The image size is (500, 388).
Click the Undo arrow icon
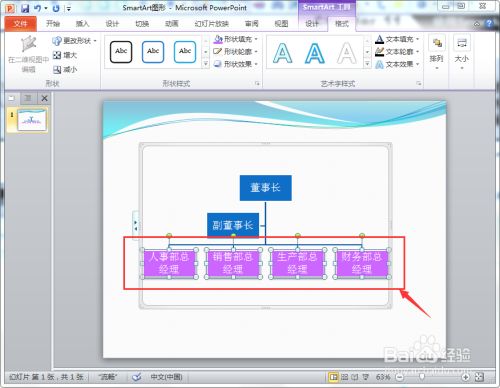pos(37,8)
